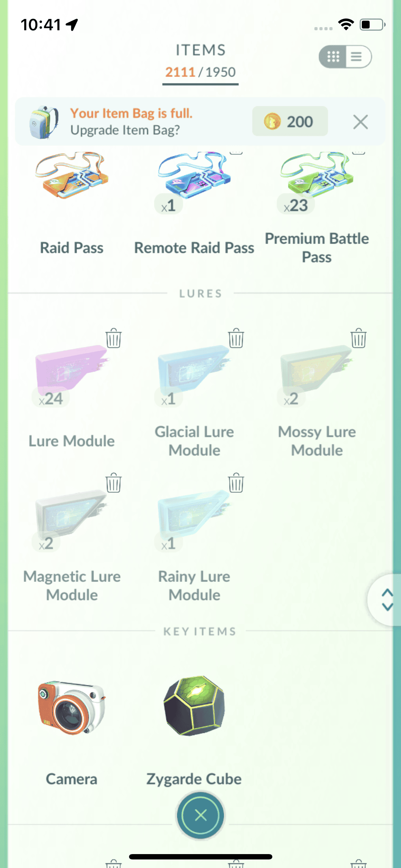Viewport: 401px width, 868px height.
Task: Delete Glacial Lure Module via trash icon
Action: (x=236, y=338)
